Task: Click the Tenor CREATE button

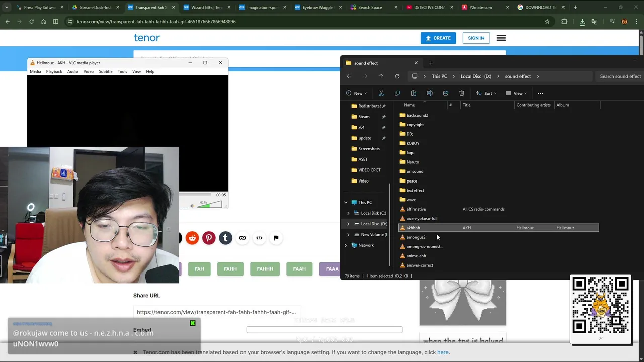Action: pos(438,38)
